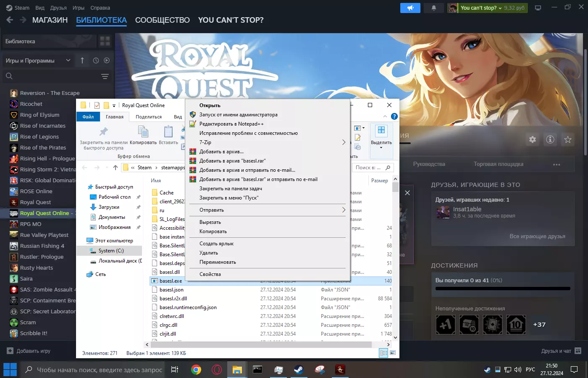Screen dimensions: 588x378
Task: Open the chest locked achievement icon
Action: pos(469,325)
